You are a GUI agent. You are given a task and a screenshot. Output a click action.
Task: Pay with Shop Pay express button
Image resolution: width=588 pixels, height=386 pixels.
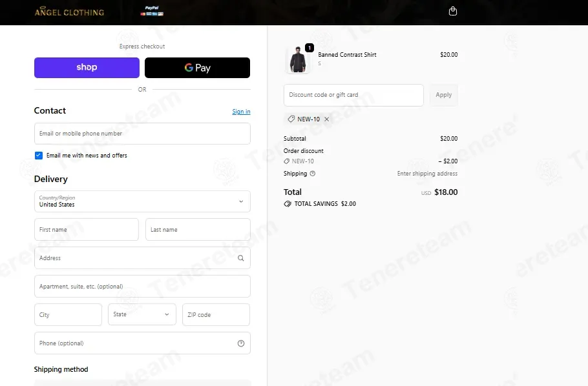(87, 68)
